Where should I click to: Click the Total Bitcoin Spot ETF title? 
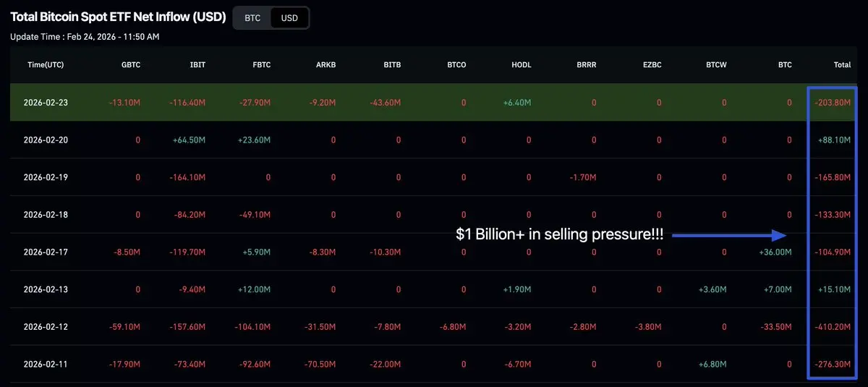(x=118, y=16)
